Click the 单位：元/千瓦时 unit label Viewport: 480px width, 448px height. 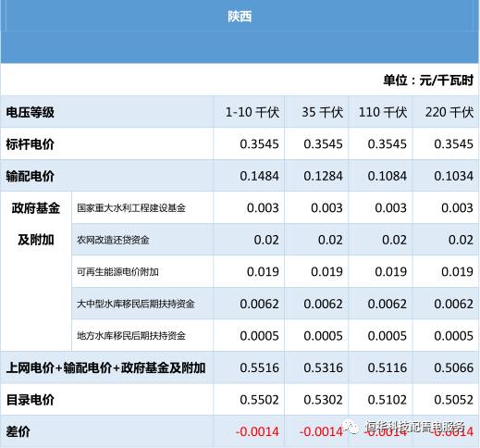click(x=428, y=81)
